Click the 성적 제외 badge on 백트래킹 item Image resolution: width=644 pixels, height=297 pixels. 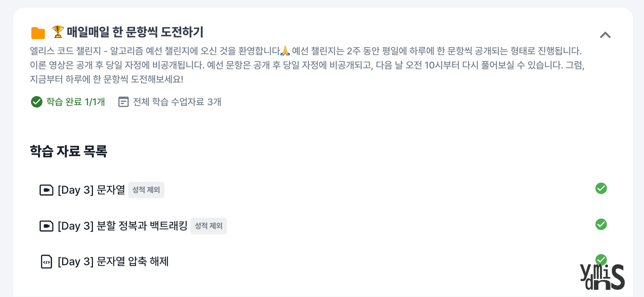coord(208,226)
